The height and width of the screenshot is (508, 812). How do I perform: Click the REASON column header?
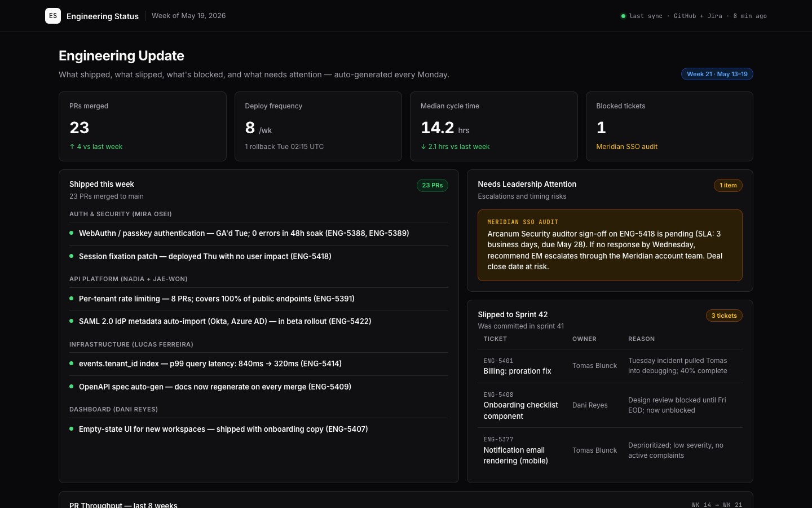coord(642,339)
